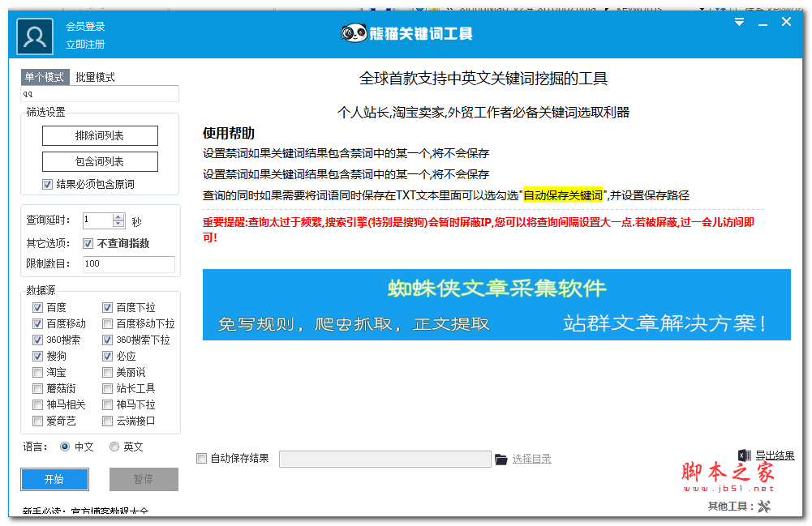812x526 pixels.
Task: Click the 暂停 button
Action: click(x=144, y=480)
